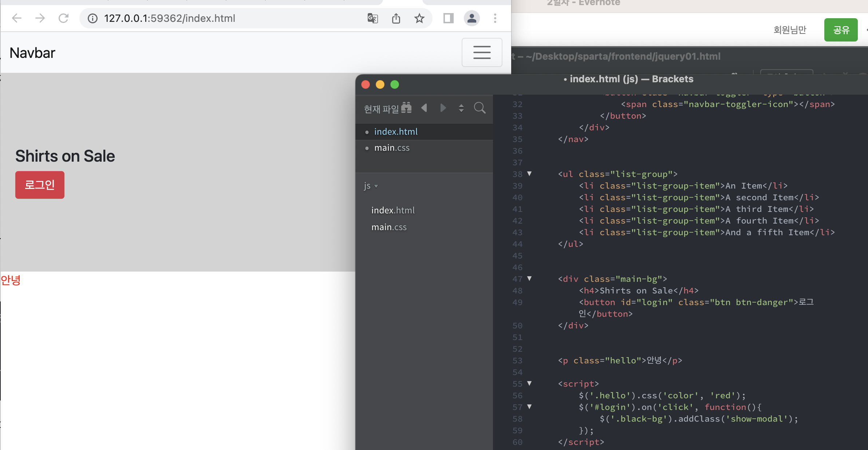Open the browser profile menu
The width and height of the screenshot is (868, 450).
point(472,18)
